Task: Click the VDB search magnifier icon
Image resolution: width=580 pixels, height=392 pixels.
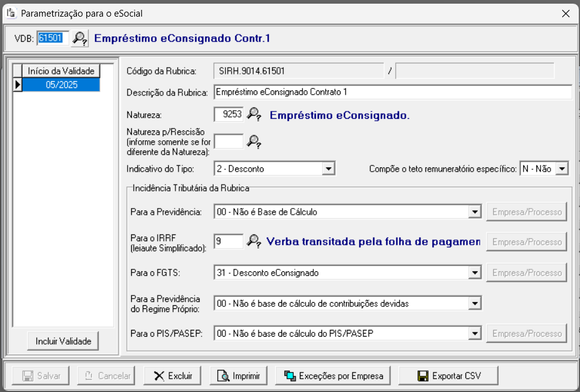Action: (x=80, y=38)
